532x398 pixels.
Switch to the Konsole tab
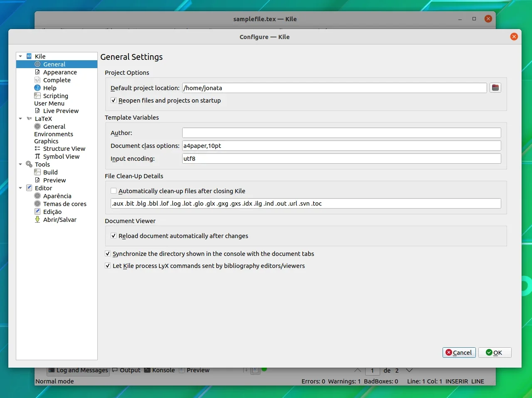[x=160, y=370]
